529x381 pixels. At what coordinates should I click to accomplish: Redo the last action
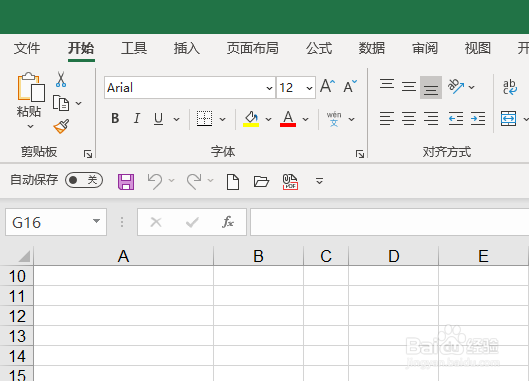(194, 181)
